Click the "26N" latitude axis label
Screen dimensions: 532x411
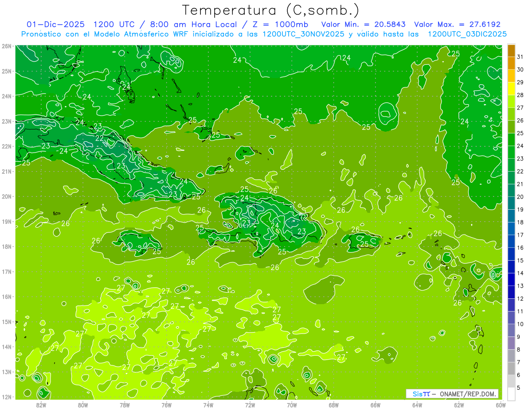point(6,46)
